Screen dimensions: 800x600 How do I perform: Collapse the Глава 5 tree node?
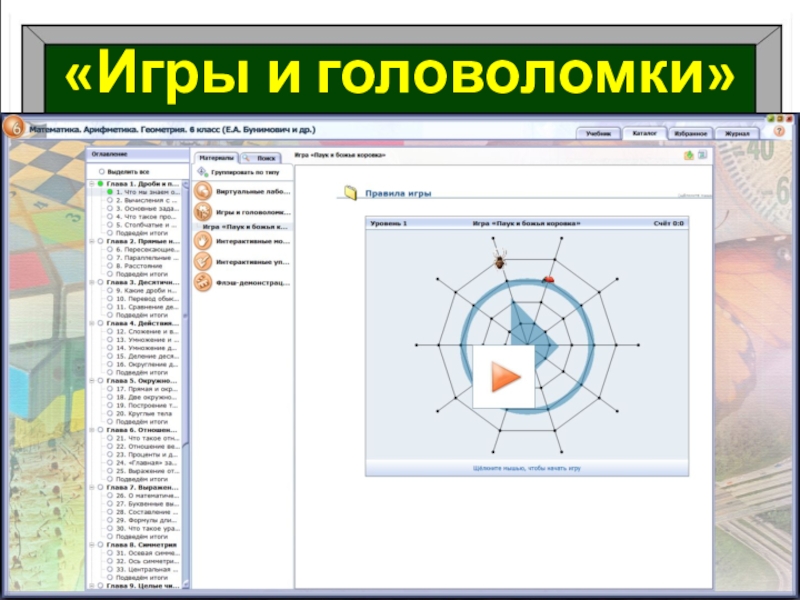click(x=92, y=381)
